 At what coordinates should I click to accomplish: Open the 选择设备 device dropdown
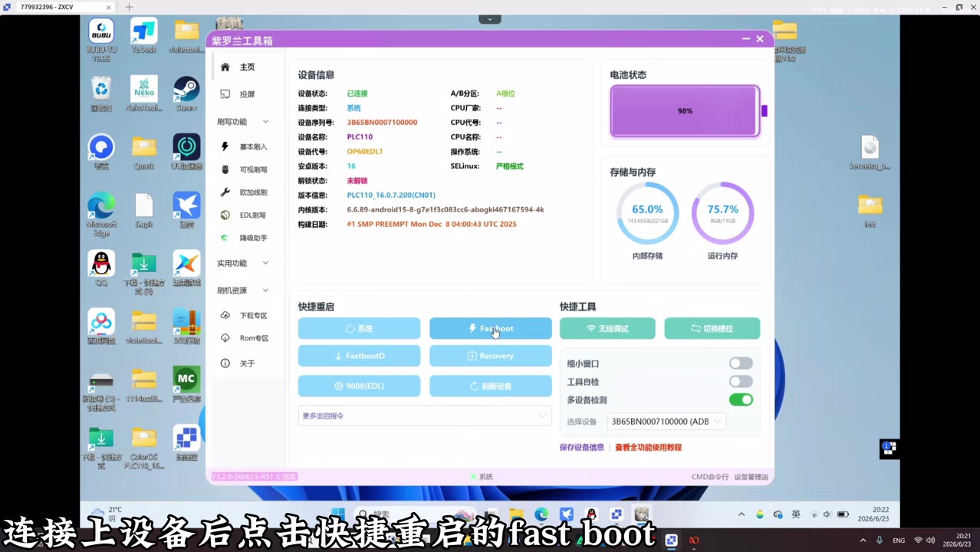[x=666, y=422]
